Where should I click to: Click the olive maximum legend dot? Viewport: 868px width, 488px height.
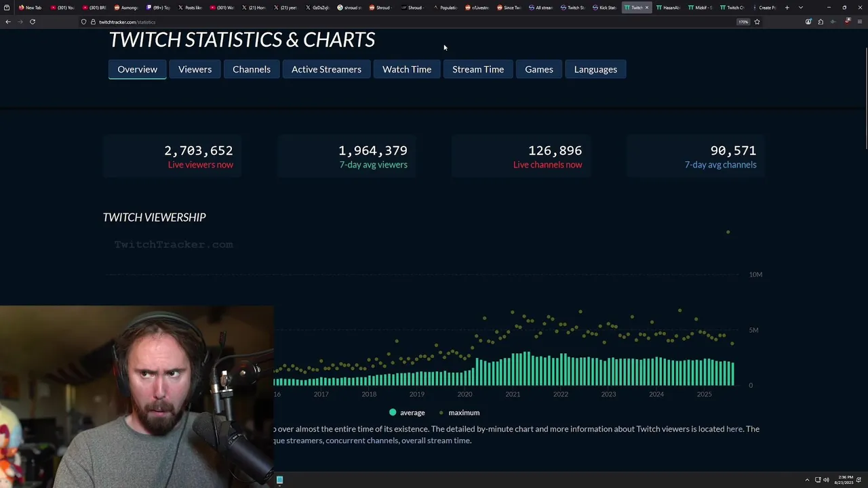441,412
